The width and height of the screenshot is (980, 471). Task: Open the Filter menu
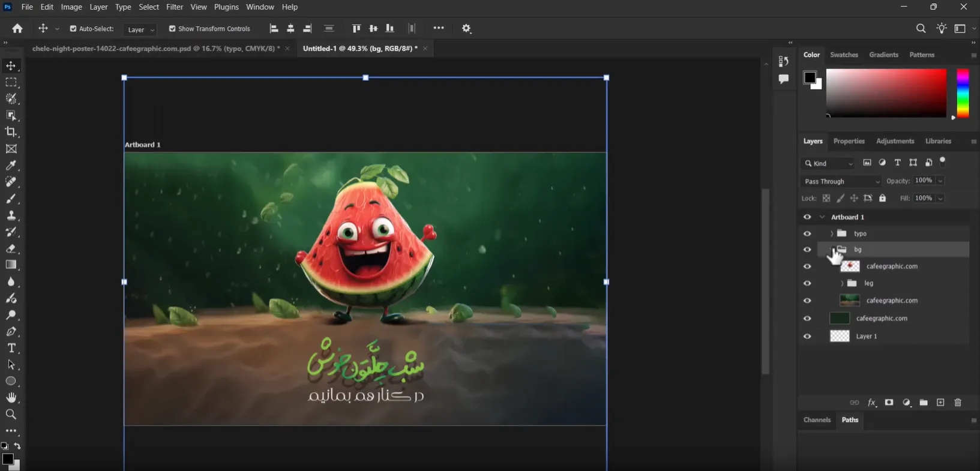tap(175, 7)
